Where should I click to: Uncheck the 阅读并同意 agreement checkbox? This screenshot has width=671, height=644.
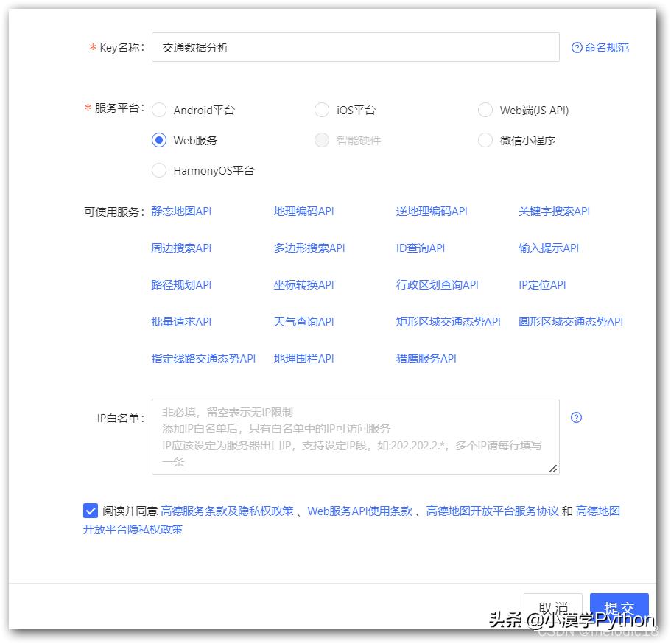(90, 510)
